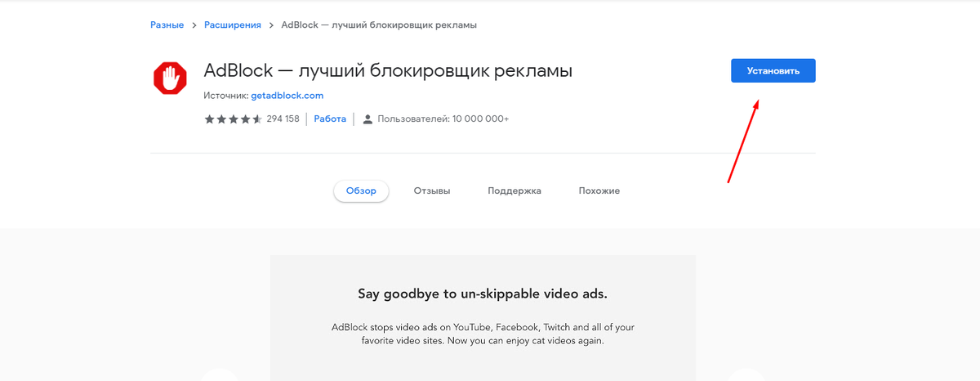This screenshot has height=381, width=980.
Task: Click the blue Установить button
Action: coord(773,70)
